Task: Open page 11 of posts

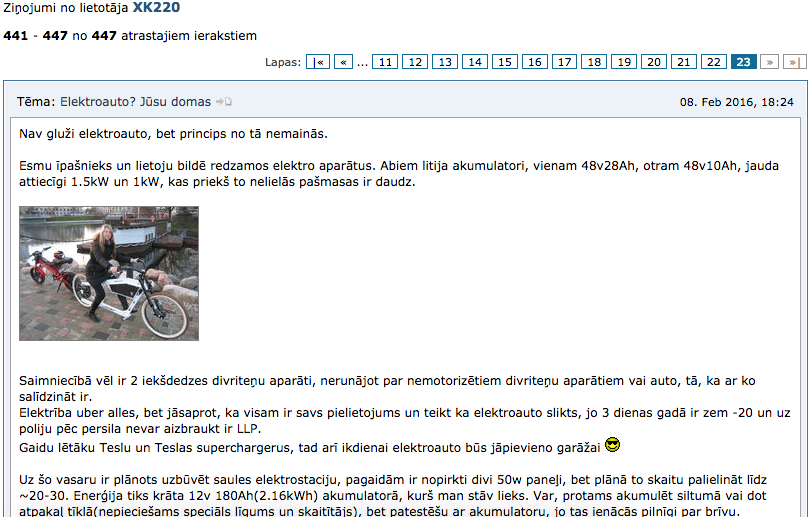Action: tap(385, 62)
